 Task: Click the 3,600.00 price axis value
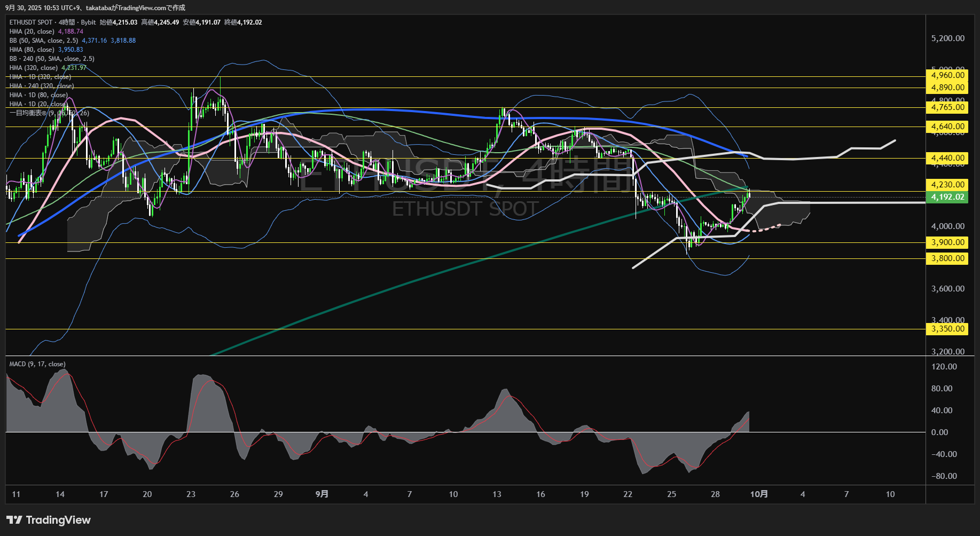click(948, 289)
